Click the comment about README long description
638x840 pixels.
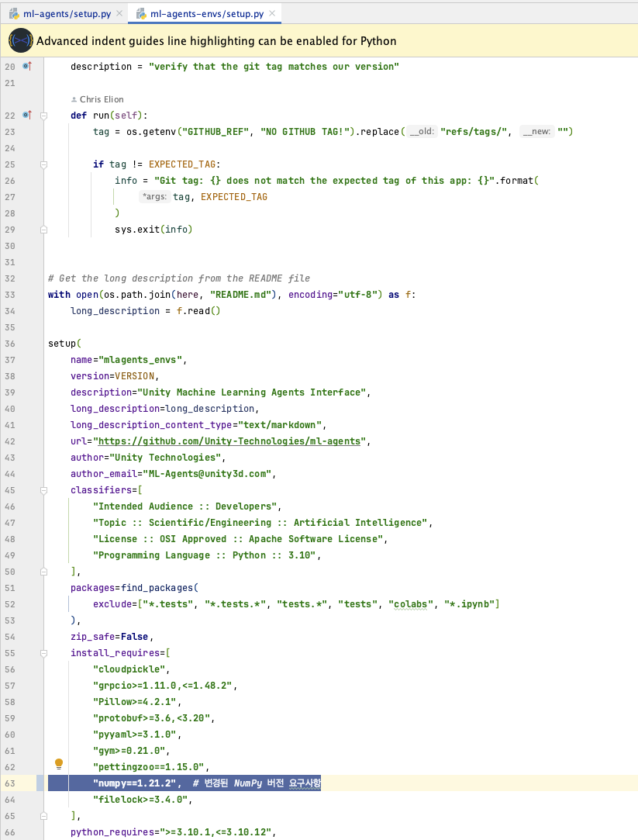(179, 278)
